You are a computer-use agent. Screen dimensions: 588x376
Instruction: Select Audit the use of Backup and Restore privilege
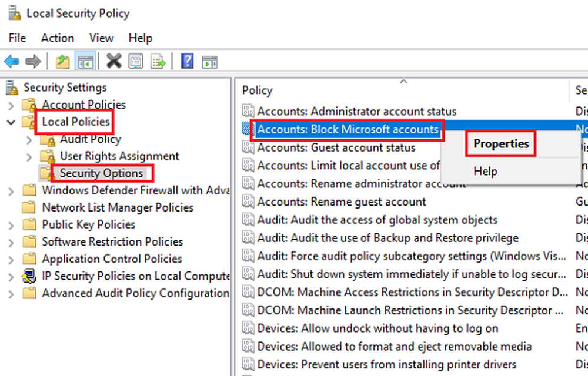coord(387,238)
